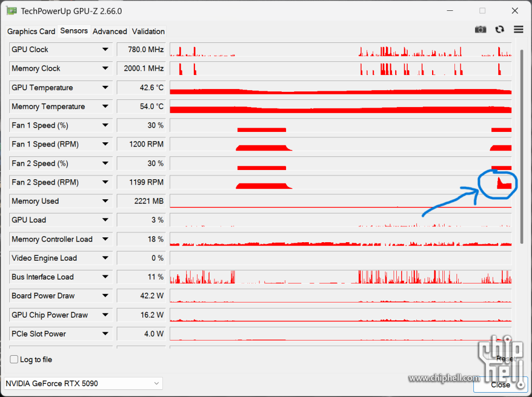The image size is (532, 397).
Task: Click the Memory Clock history graph
Action: [x=340, y=68]
